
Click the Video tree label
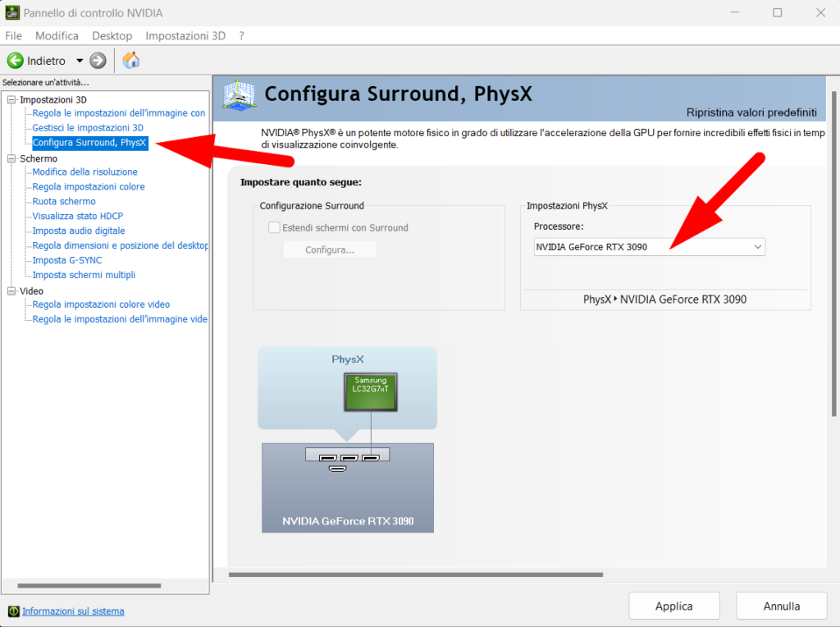coord(31,291)
